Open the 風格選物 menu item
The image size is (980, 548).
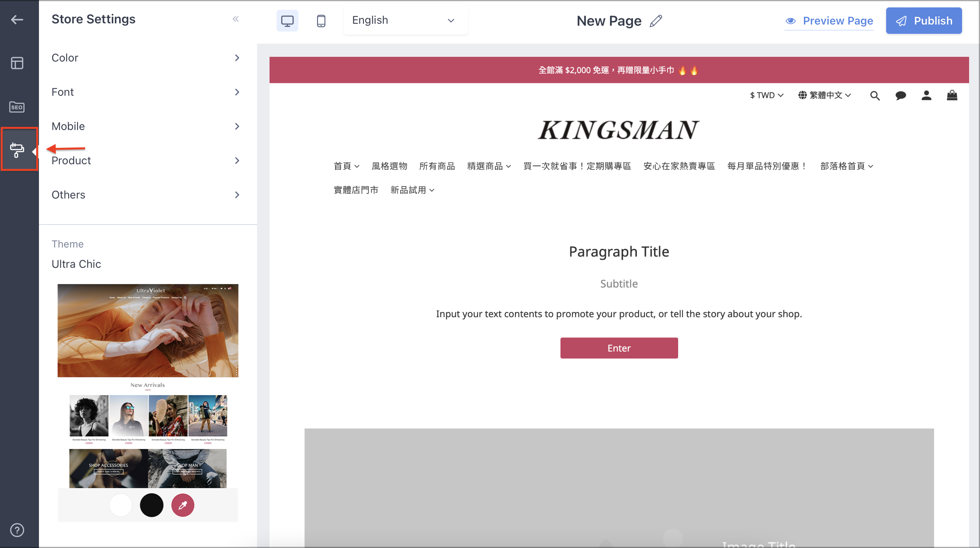tap(389, 166)
